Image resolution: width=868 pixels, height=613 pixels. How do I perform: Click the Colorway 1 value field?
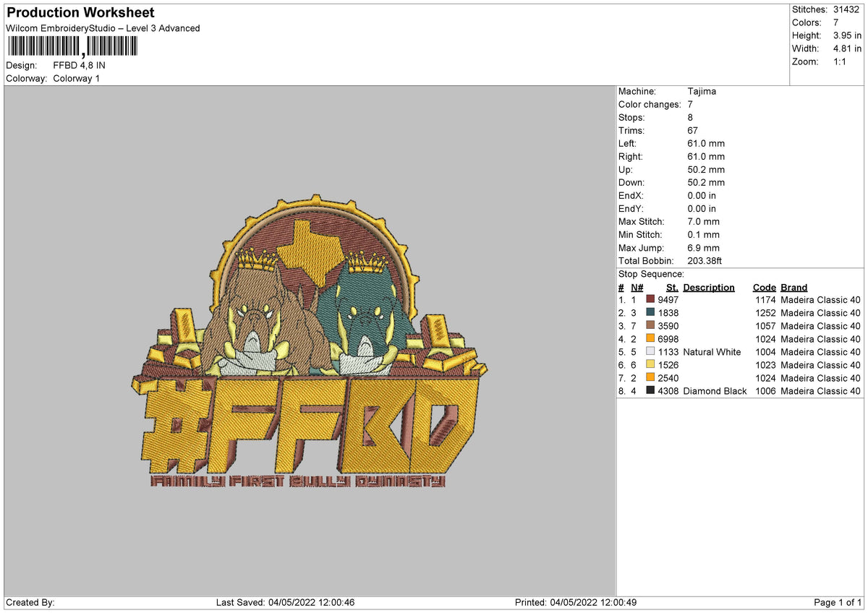[75, 78]
